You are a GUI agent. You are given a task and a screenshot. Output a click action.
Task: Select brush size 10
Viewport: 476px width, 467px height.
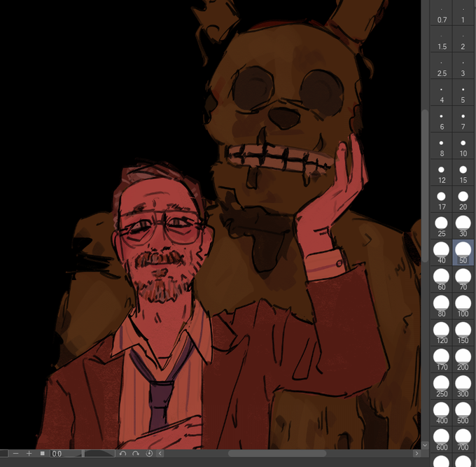pos(463,146)
